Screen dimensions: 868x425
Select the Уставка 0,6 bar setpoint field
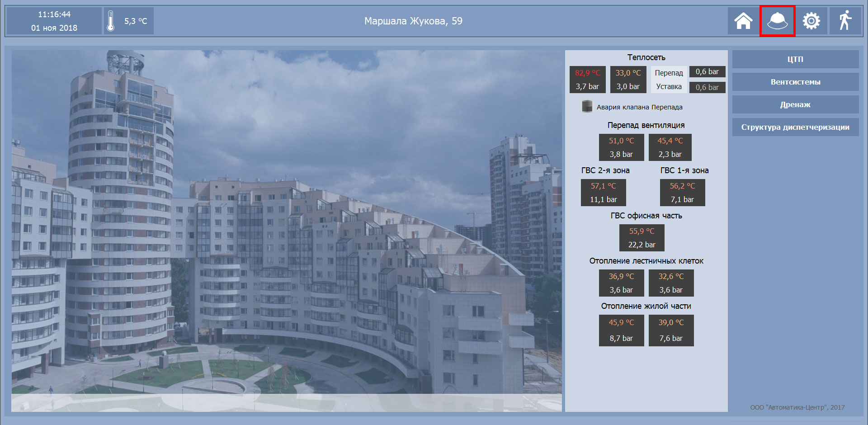click(x=707, y=87)
